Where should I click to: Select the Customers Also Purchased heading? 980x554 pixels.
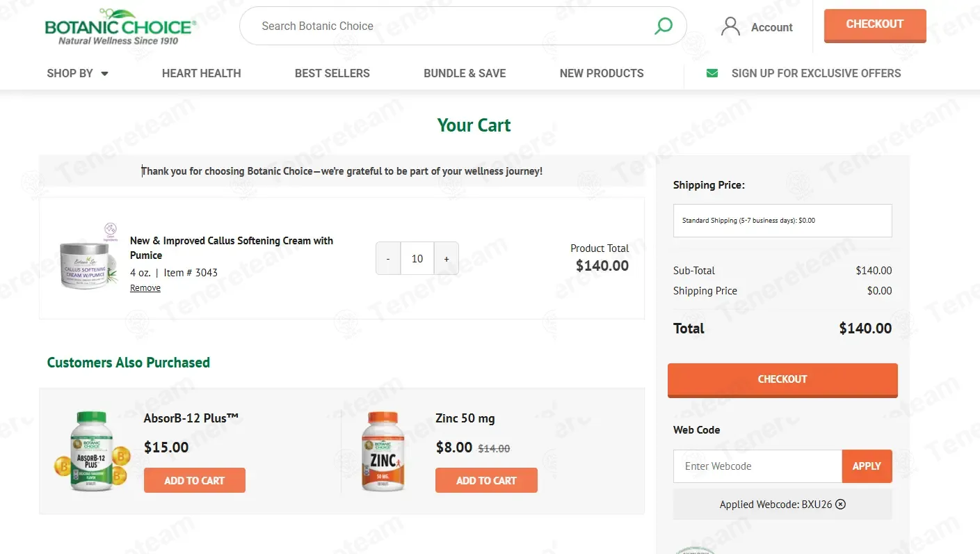[129, 363]
